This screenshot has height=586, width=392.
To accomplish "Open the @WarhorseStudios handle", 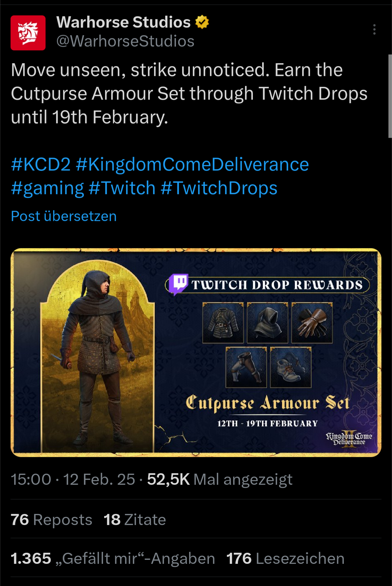I will [x=125, y=41].
